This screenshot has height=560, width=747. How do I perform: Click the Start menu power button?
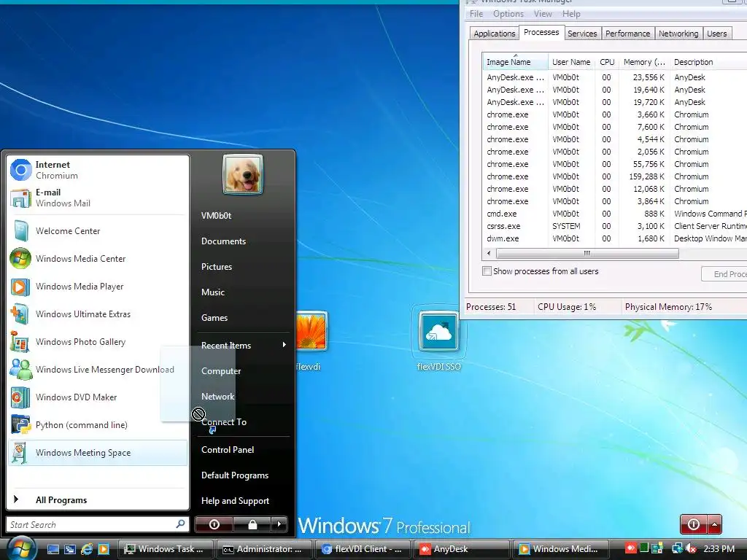[214, 524]
